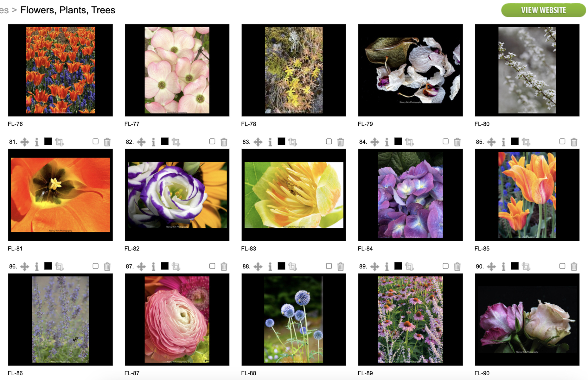Check the selection box for image 90
The image size is (588, 380).
[x=562, y=266]
